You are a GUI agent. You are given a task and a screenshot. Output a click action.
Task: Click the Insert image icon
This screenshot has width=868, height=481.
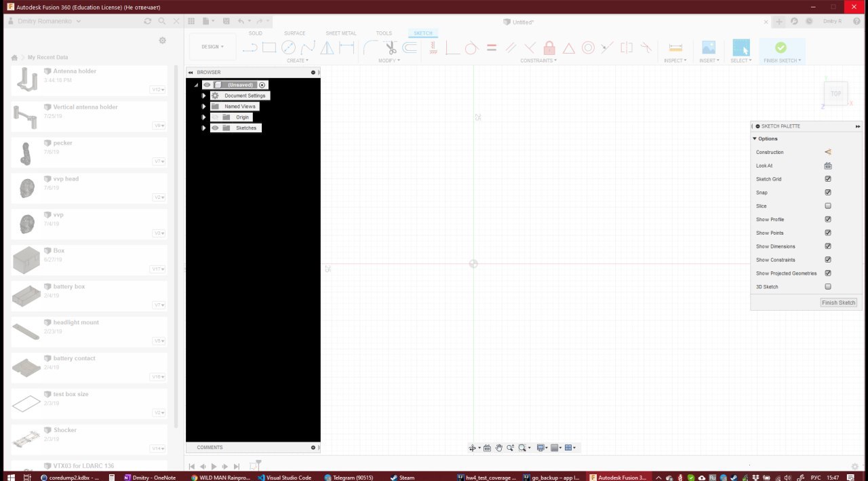[709, 47]
